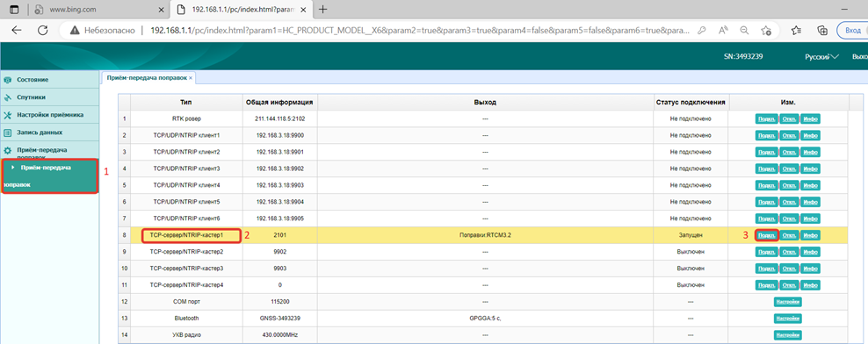Close the 192.168.1.1 browser tab
This screenshot has width=868, height=344.
point(303,10)
